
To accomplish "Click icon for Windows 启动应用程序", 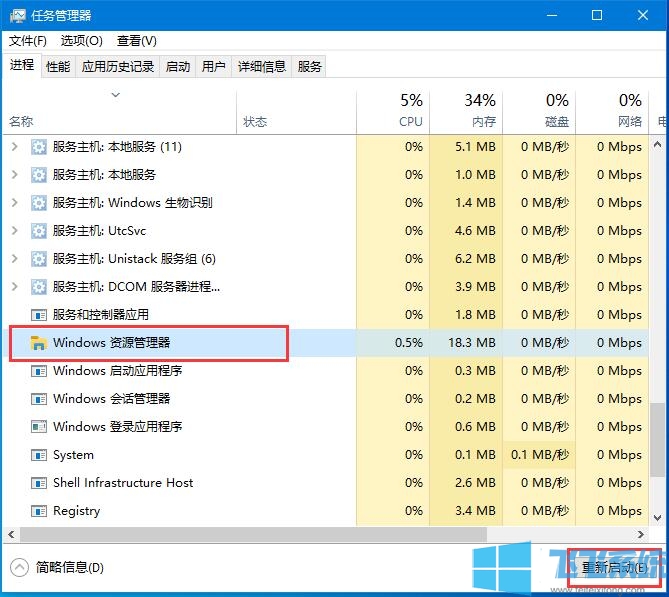I will point(39,371).
